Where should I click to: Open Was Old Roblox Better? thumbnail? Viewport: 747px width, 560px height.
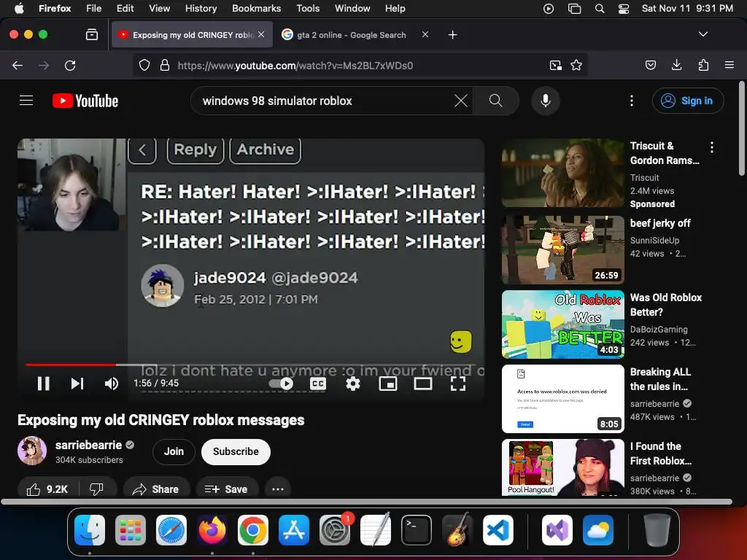(x=562, y=324)
